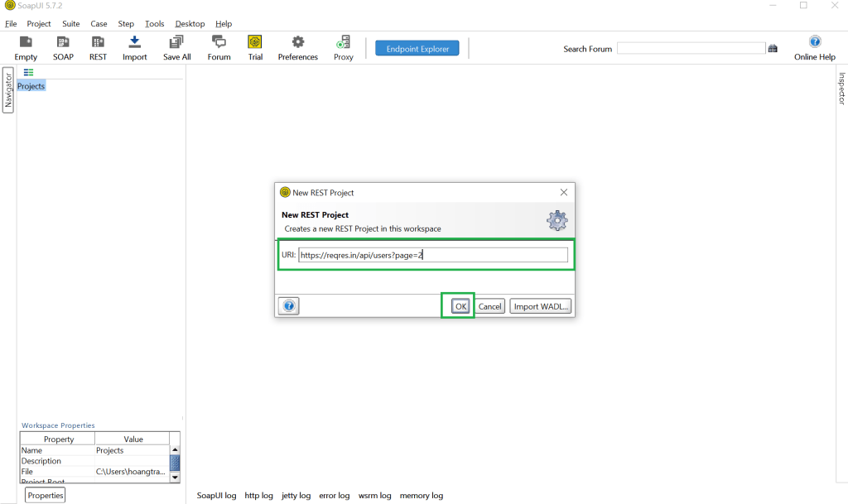848x504 pixels.
Task: Confirm the new REST project with OK
Action: point(460,306)
